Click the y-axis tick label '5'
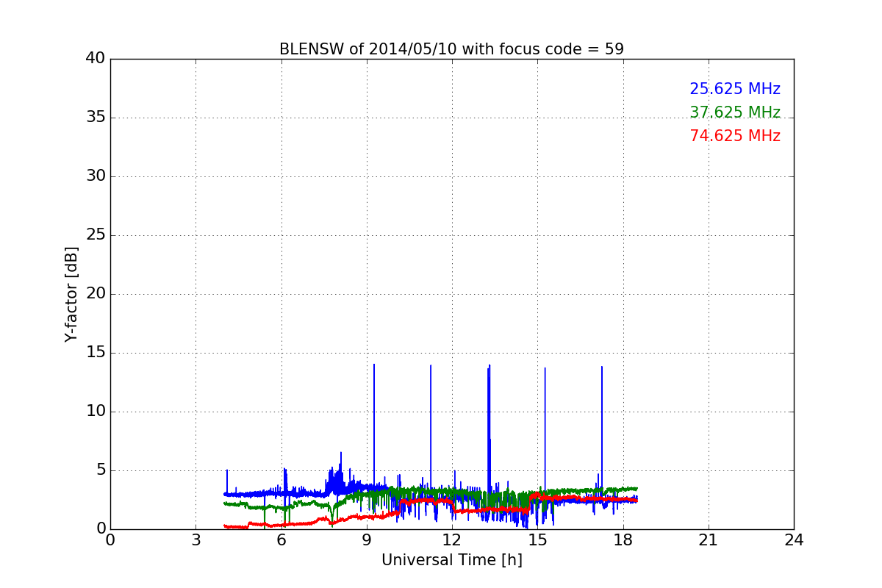The height and width of the screenshot is (588, 882). (101, 470)
